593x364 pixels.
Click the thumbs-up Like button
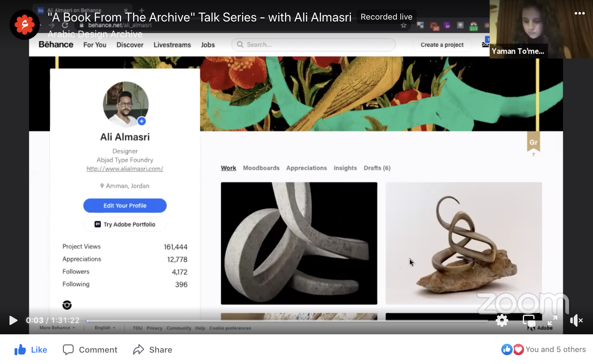pyautogui.click(x=31, y=350)
